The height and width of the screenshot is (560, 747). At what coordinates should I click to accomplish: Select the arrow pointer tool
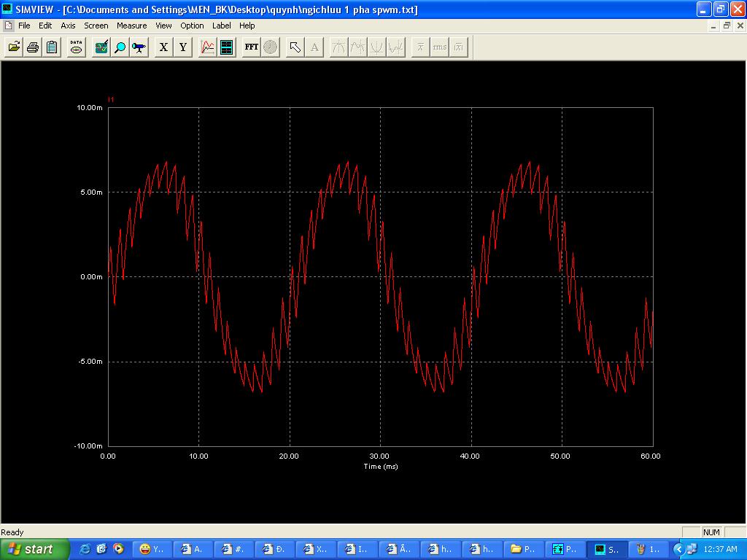pos(295,47)
